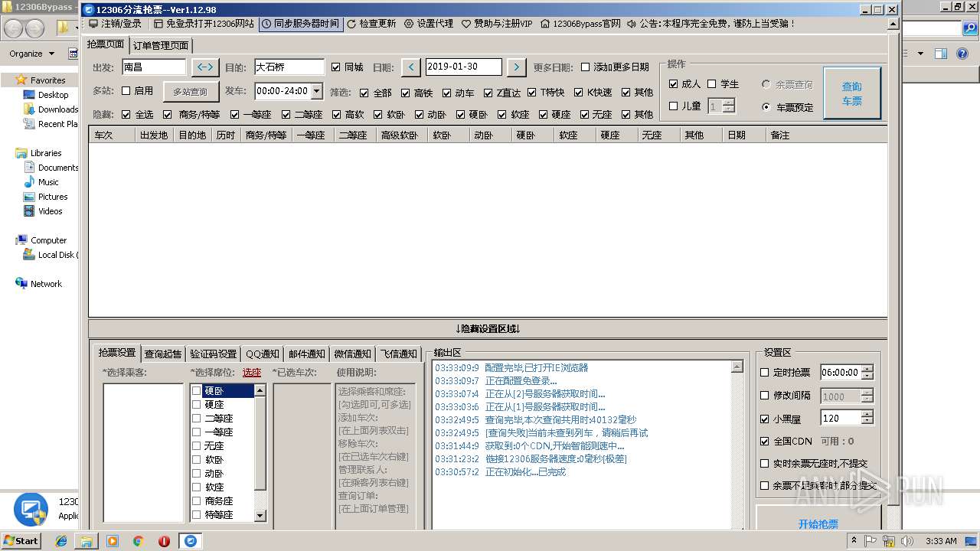Enable 修改间隔 checkbox
The height and width of the screenshot is (551, 980).
coord(764,396)
